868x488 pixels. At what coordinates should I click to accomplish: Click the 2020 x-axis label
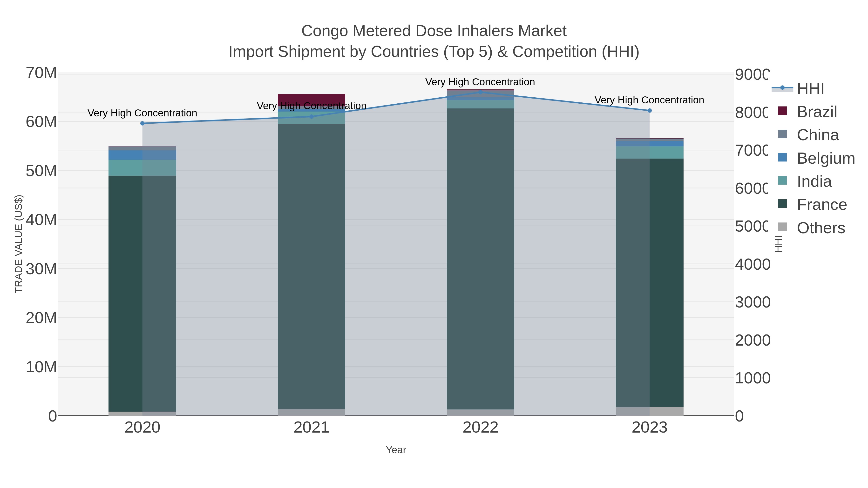[x=142, y=427]
